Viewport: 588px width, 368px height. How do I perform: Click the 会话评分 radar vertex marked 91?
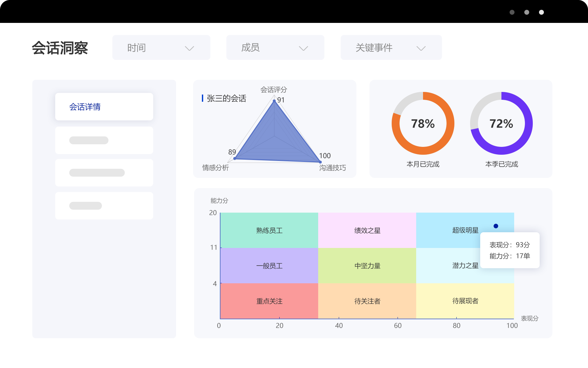click(x=274, y=101)
